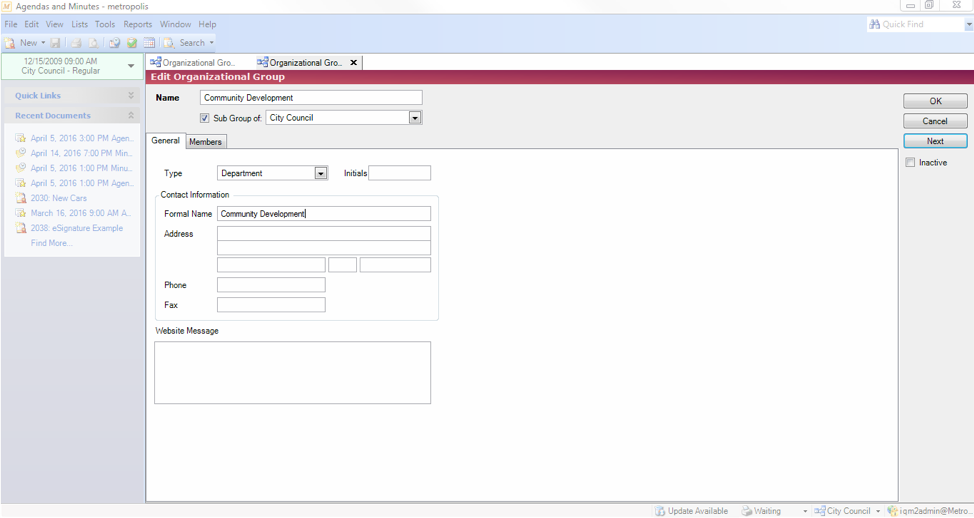Open the Help menu
Viewport: 974px width, 518px height.
click(x=207, y=24)
